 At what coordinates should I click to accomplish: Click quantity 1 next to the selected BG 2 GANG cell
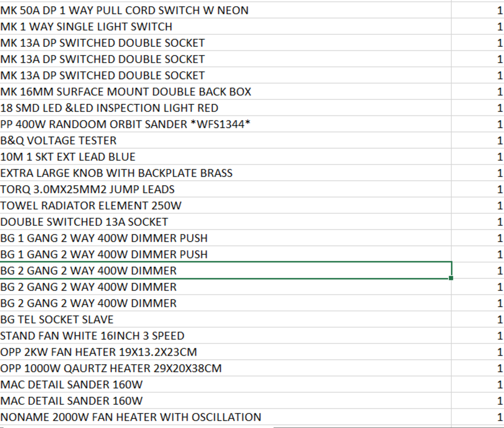(x=478, y=271)
